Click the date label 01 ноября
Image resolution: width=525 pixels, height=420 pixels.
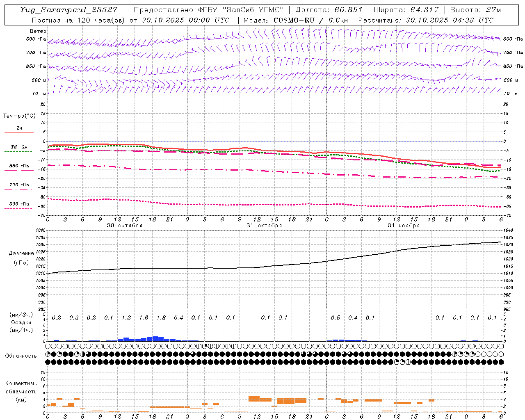point(404,226)
